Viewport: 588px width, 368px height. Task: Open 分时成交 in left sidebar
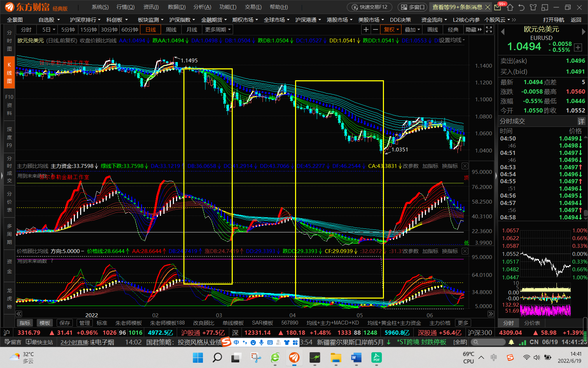tap(9, 169)
